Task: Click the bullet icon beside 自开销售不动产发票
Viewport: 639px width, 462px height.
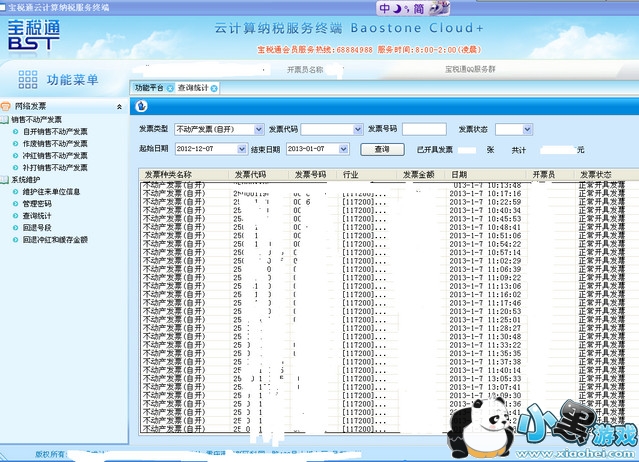Action: tap(15, 132)
